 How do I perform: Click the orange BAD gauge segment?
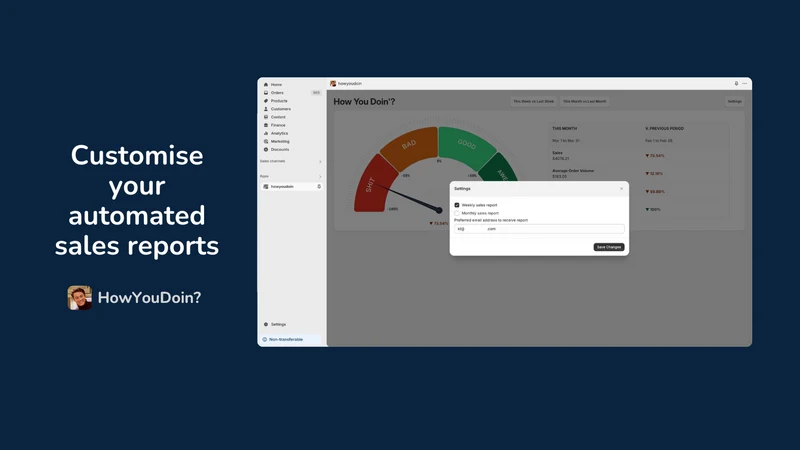(410, 147)
